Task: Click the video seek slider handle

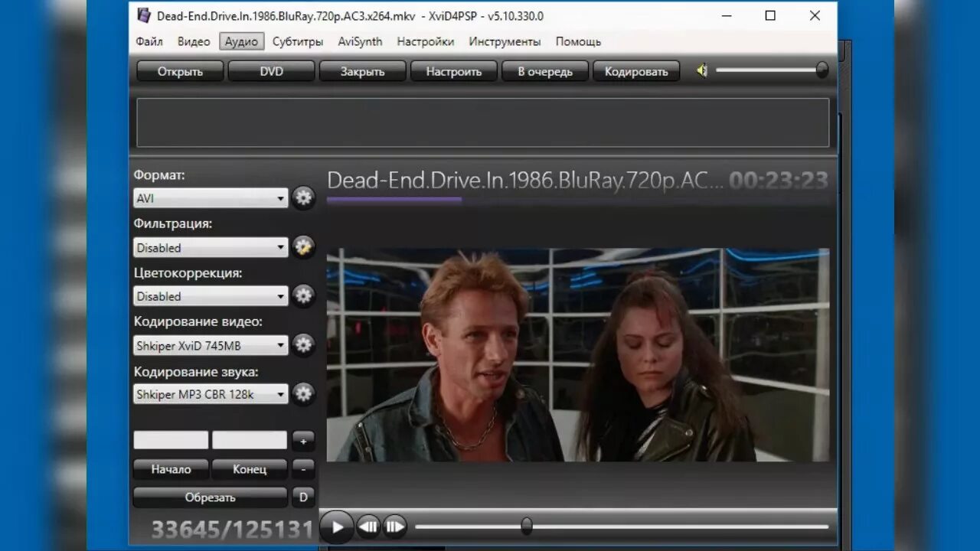Action: pyautogui.click(x=527, y=526)
